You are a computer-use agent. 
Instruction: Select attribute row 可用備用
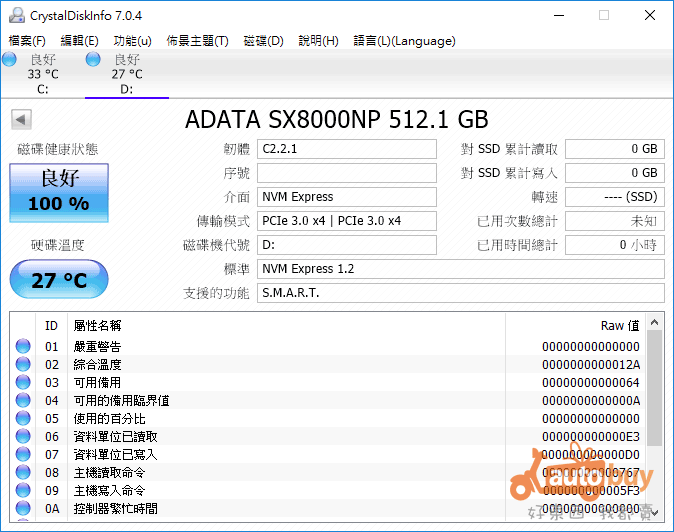(328, 382)
